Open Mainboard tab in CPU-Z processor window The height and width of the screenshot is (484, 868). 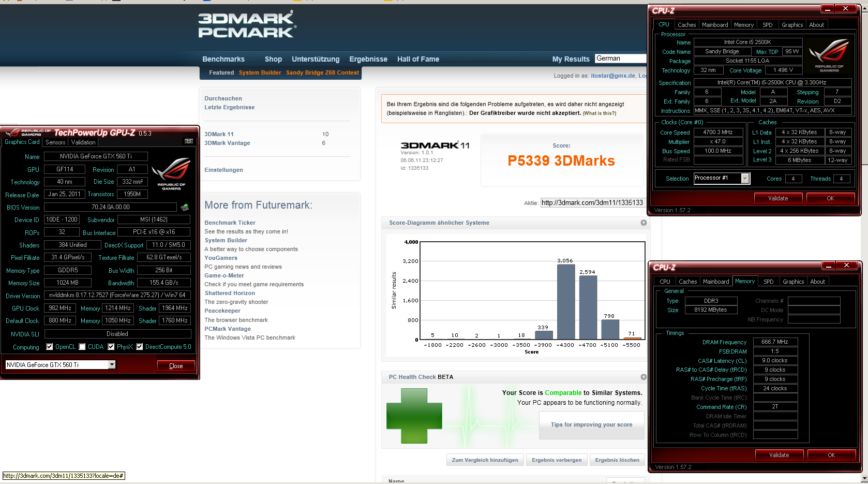715,25
